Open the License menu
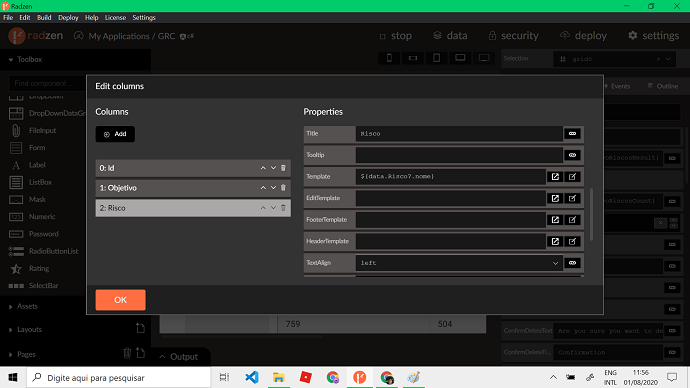The height and width of the screenshot is (388, 690). [115, 18]
